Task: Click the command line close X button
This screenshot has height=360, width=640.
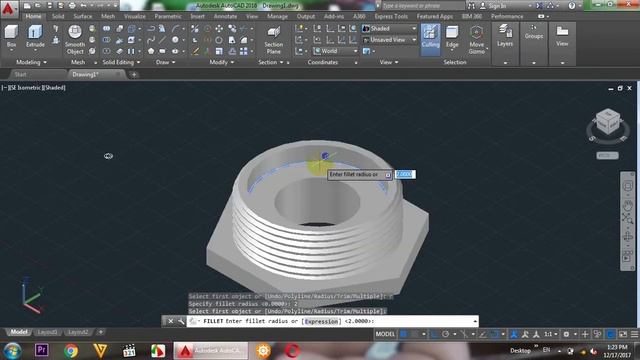Action: [x=171, y=321]
